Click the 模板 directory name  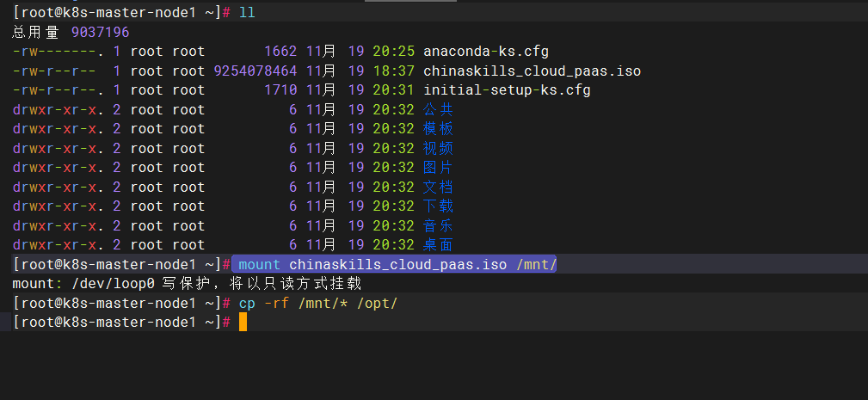click(x=438, y=129)
